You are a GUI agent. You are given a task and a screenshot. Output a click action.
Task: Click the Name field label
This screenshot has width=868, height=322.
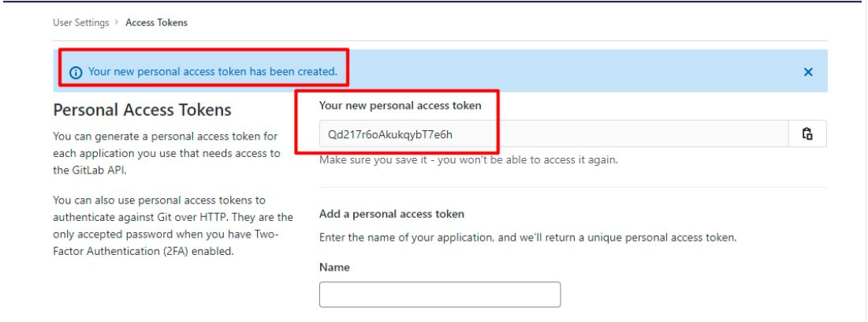point(334,268)
